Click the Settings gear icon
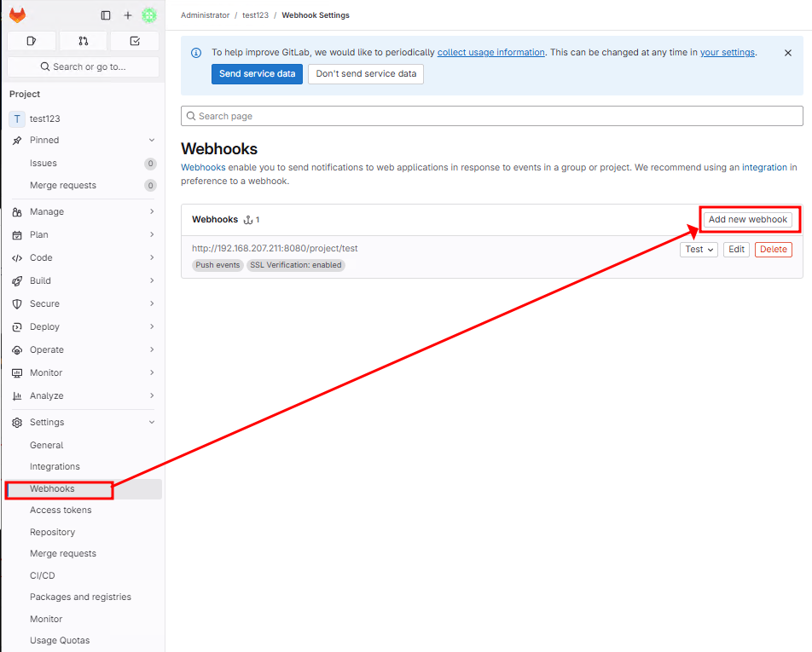This screenshot has width=812, height=652. 17,423
